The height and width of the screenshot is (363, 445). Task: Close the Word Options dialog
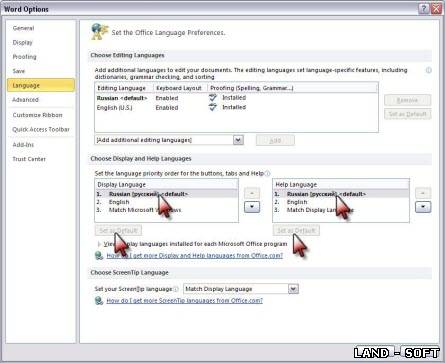pos(436,9)
